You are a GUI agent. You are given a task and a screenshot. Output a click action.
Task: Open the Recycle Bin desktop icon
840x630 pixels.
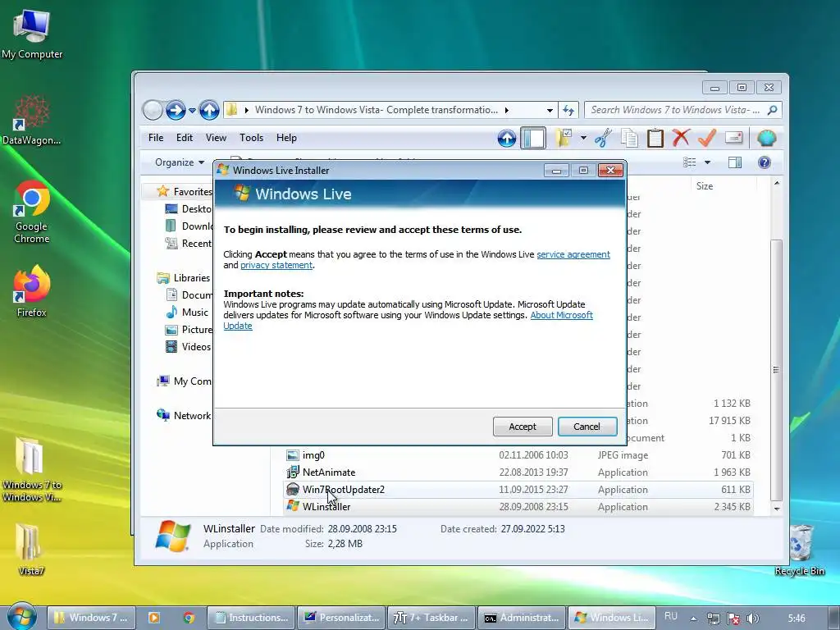pos(800,550)
